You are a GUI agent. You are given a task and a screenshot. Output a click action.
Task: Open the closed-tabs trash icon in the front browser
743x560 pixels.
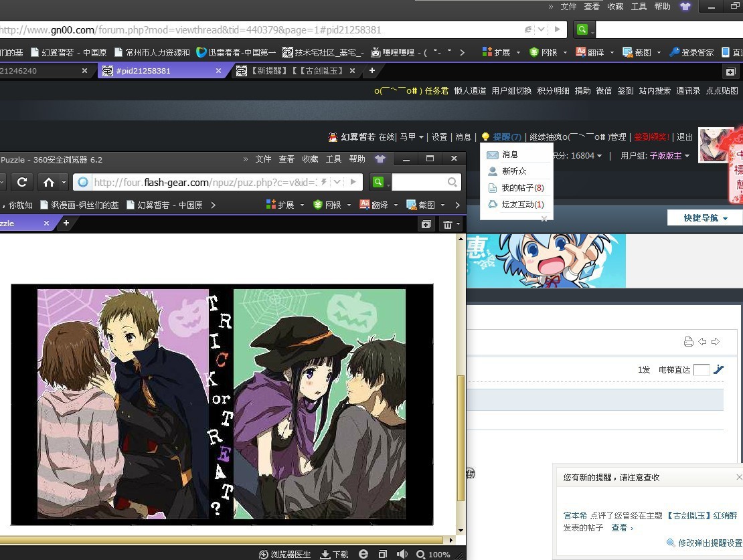coord(448,224)
